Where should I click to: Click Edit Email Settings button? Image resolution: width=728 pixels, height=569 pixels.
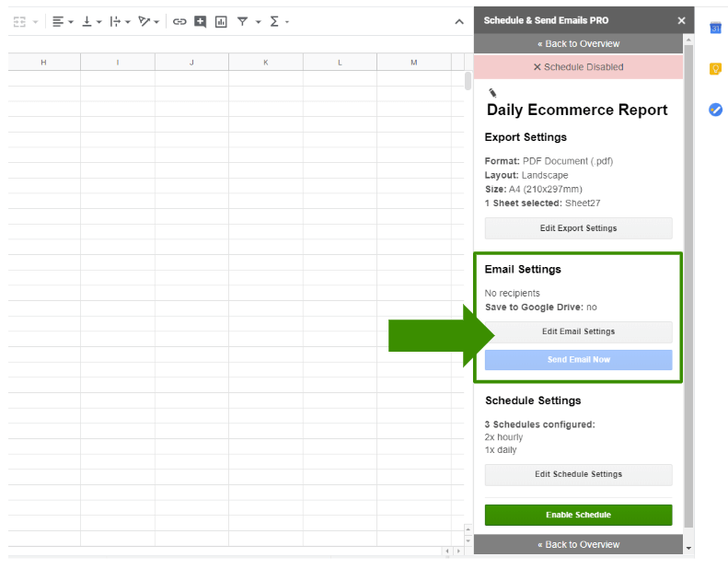[x=578, y=331]
